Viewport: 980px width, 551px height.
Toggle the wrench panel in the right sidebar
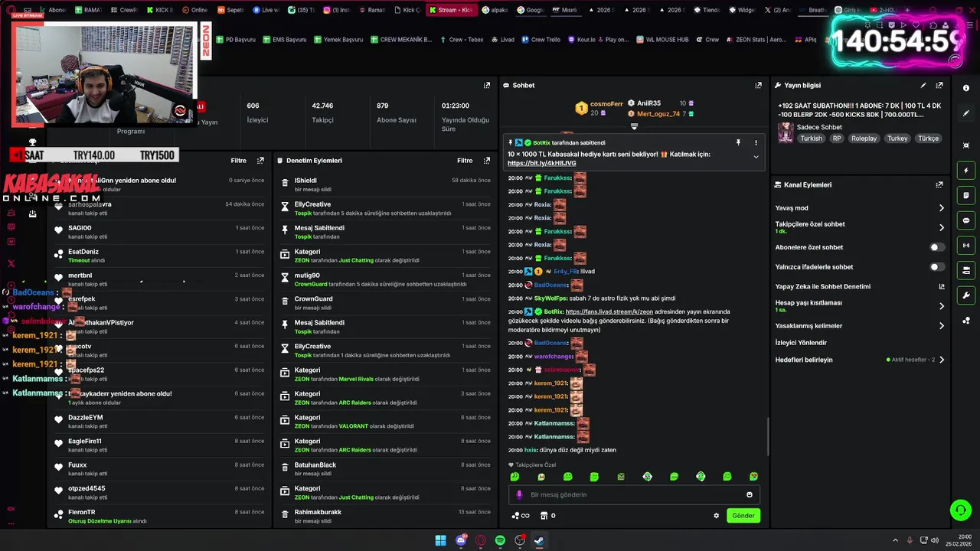966,295
